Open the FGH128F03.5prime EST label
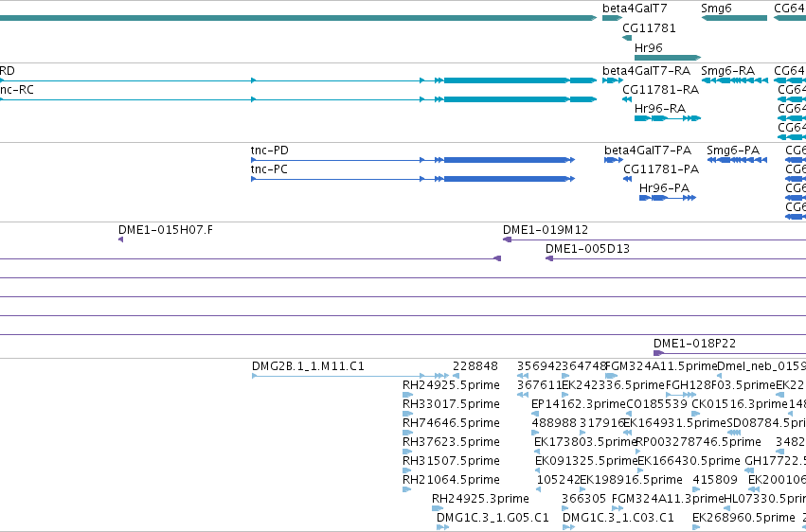 (x=720, y=385)
